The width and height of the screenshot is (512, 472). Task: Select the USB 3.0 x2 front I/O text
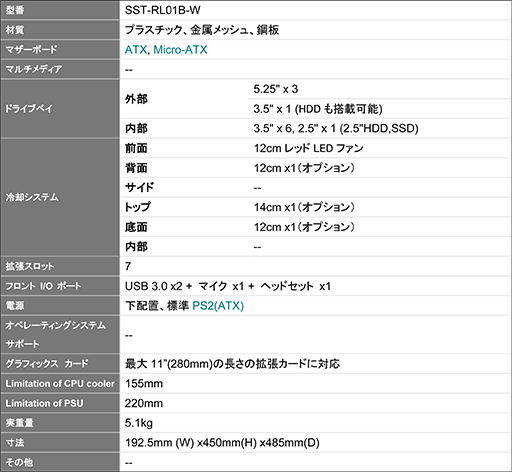click(x=154, y=286)
